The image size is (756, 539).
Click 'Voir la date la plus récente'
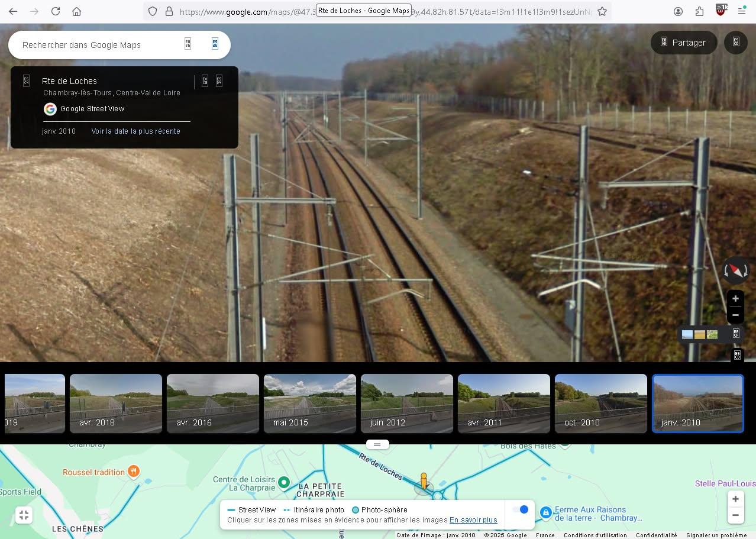(x=135, y=131)
